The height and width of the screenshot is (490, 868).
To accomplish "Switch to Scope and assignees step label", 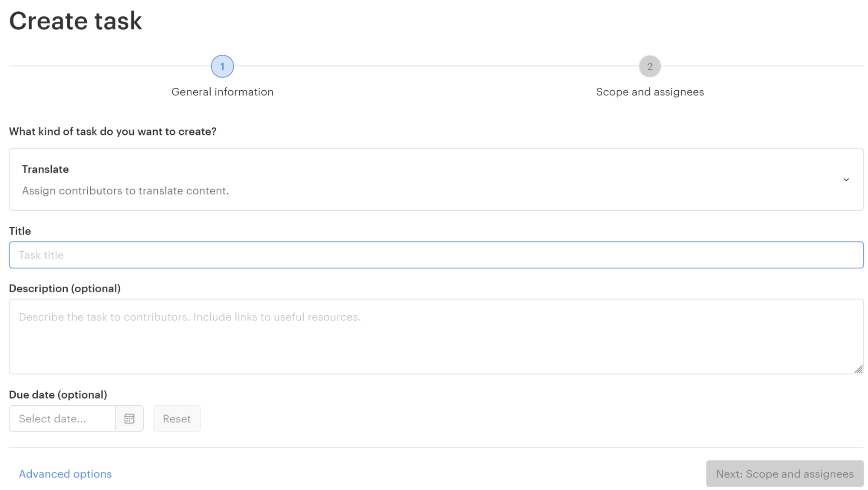I will point(650,92).
